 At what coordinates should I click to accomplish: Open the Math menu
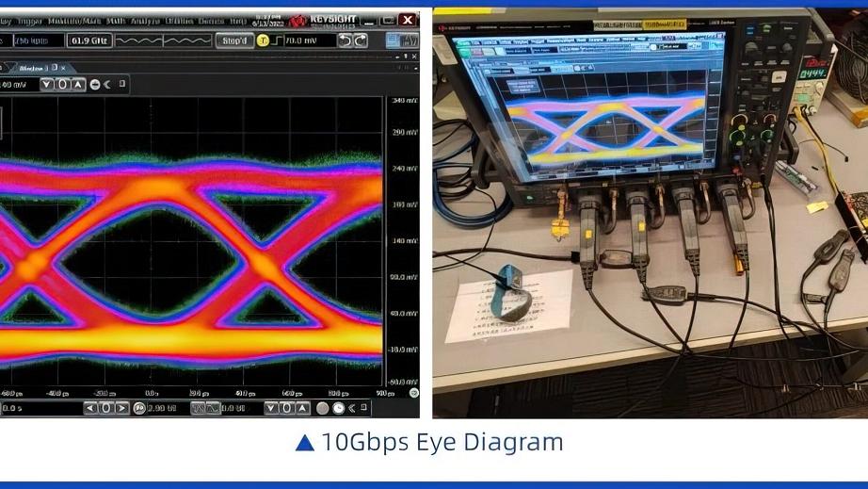(116, 21)
